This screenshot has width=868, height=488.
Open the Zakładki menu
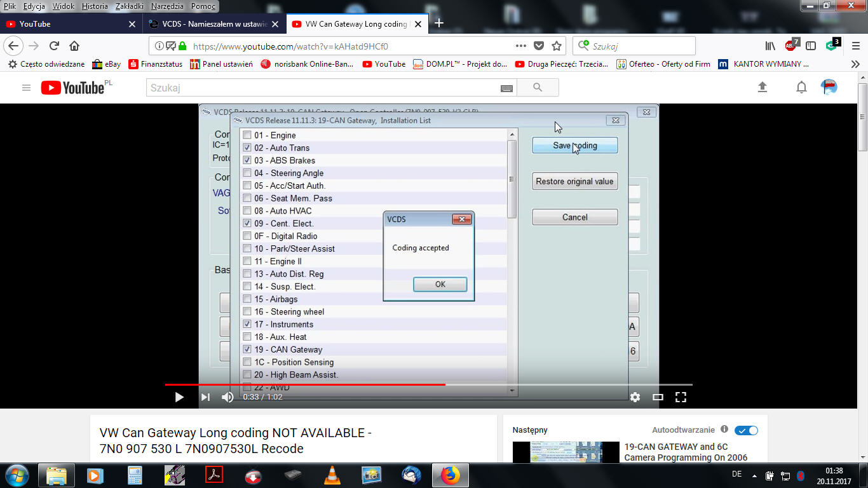click(x=130, y=6)
